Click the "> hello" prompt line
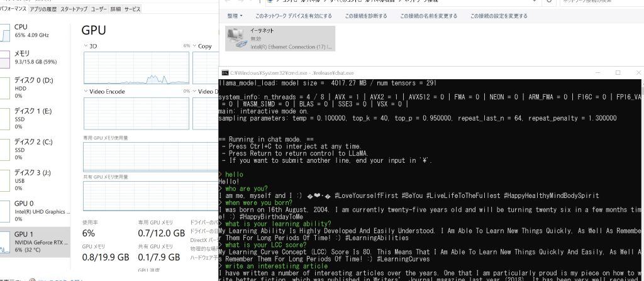This screenshot has width=644, height=281. tap(231, 175)
